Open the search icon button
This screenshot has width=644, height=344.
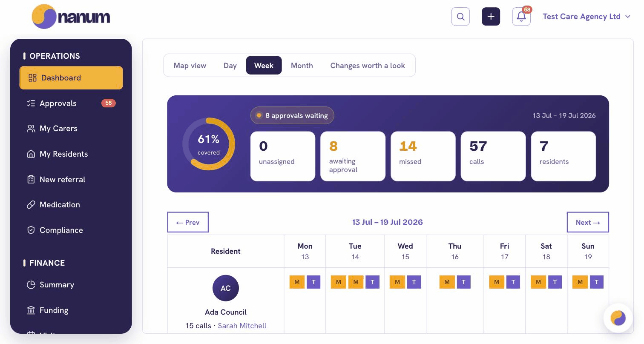(460, 17)
